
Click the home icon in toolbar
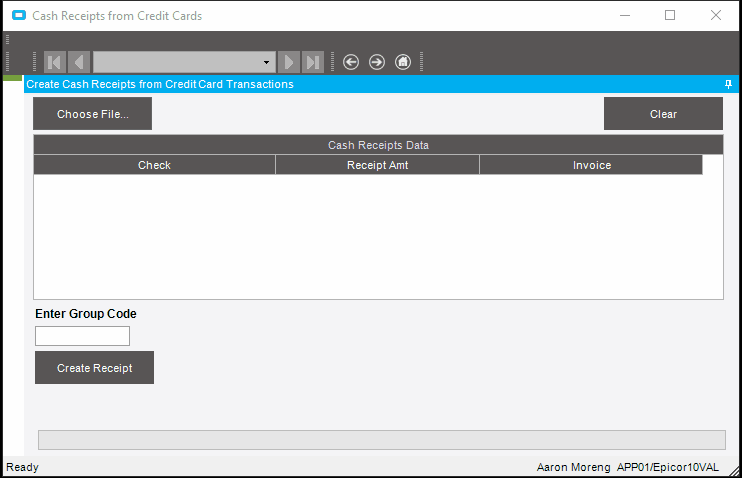(403, 62)
